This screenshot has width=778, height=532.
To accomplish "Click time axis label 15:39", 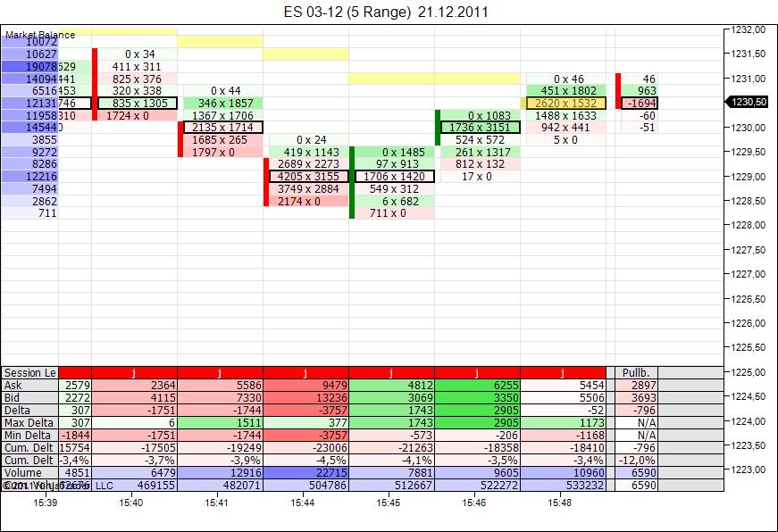I will coord(46,503).
